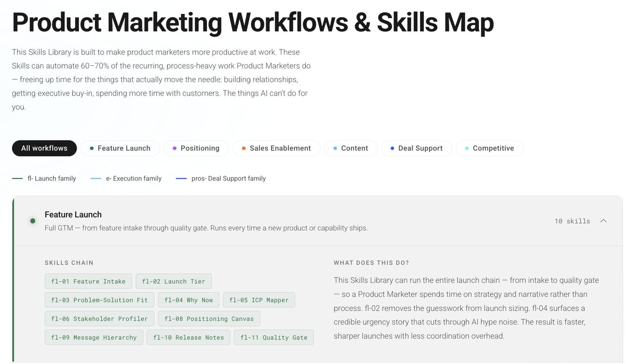Open the fl-01 Feature Intake skill
The image size is (625, 364).
[x=88, y=282]
